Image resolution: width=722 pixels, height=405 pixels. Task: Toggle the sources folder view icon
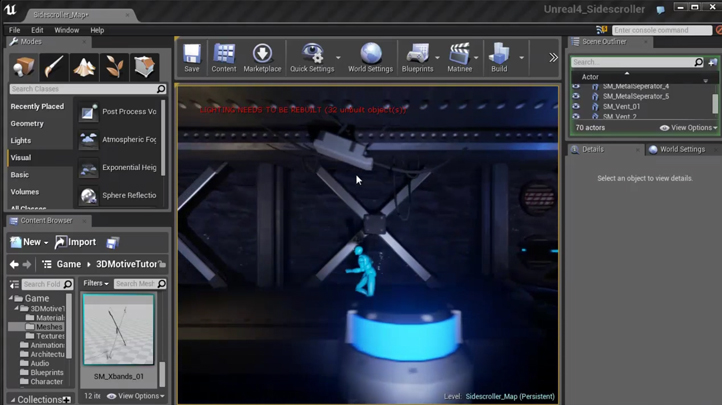pyautogui.click(x=14, y=284)
